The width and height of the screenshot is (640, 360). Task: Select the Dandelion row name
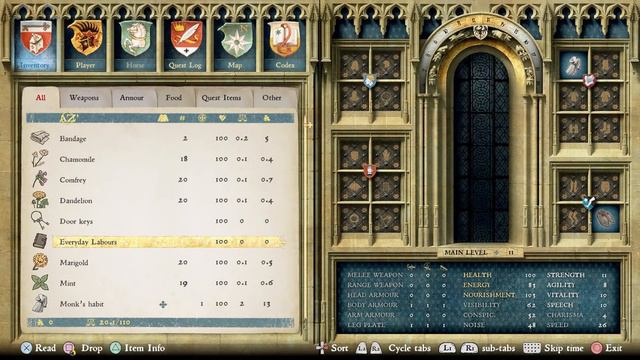pyautogui.click(x=76, y=200)
